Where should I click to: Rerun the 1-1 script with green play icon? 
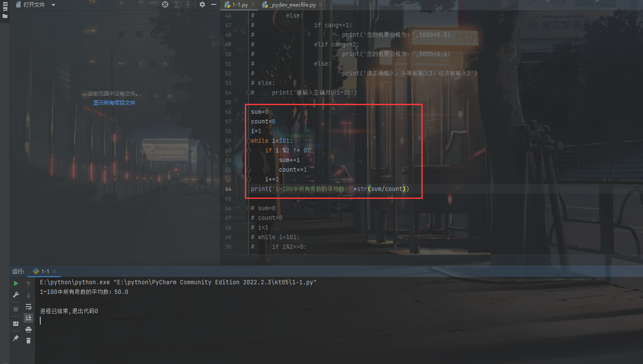coord(16,283)
